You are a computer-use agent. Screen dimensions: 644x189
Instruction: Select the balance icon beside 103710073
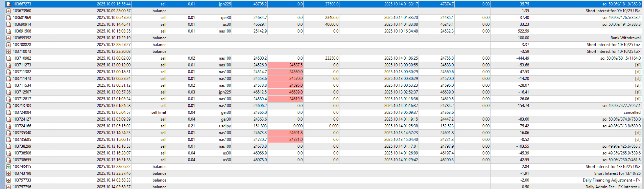coord(8,51)
